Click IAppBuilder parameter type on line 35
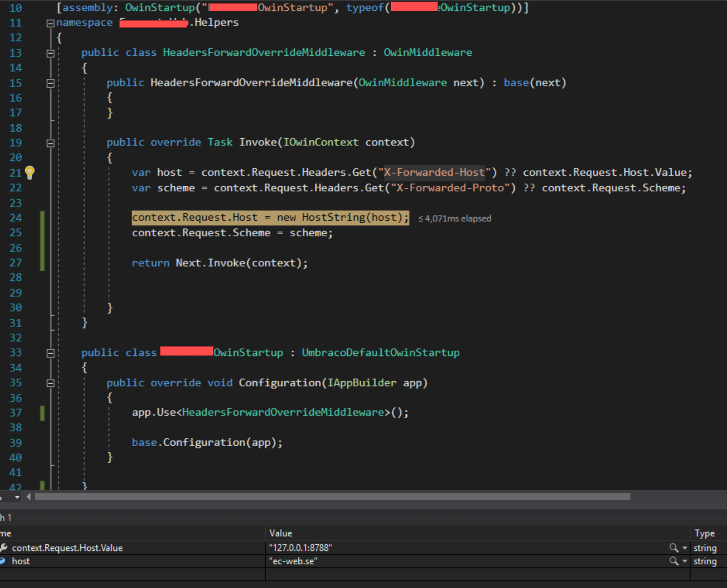 (x=362, y=383)
